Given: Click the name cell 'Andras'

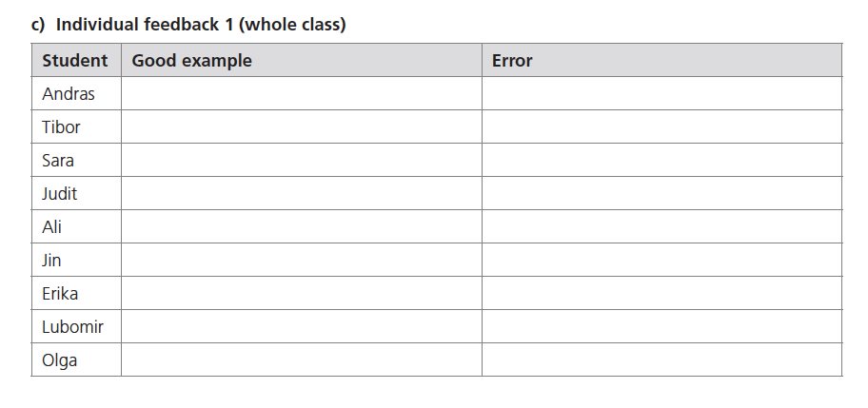Looking at the screenshot, I should (x=69, y=94).
